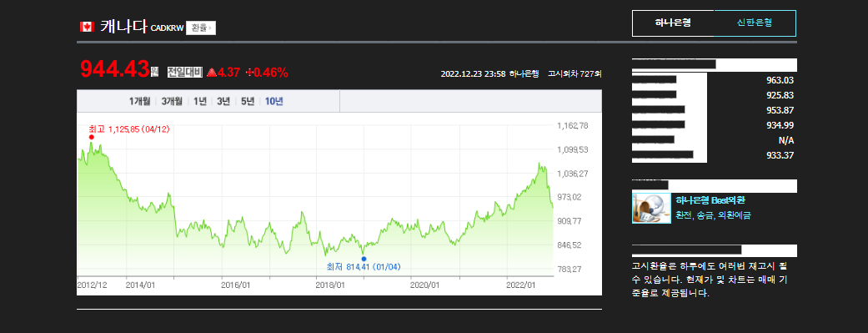Screen dimensions: 868x333
Task: Show the 1년 chart period
Action: 200,101
